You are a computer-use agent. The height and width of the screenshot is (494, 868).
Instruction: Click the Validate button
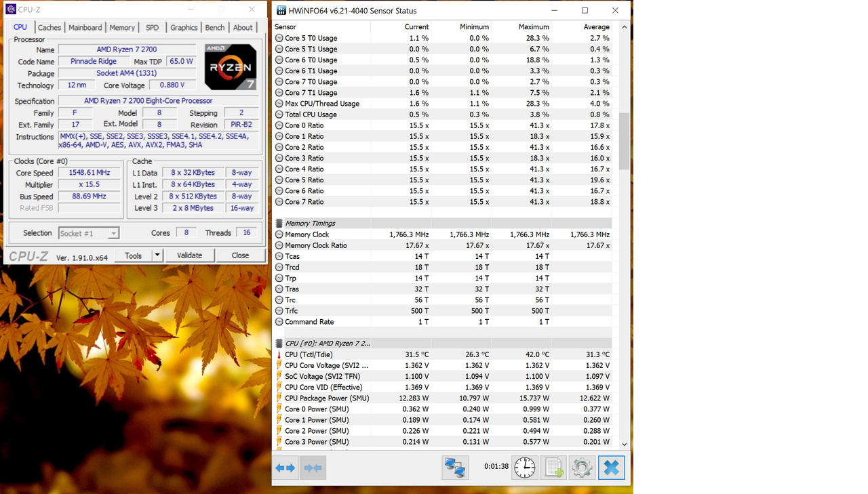pos(190,255)
